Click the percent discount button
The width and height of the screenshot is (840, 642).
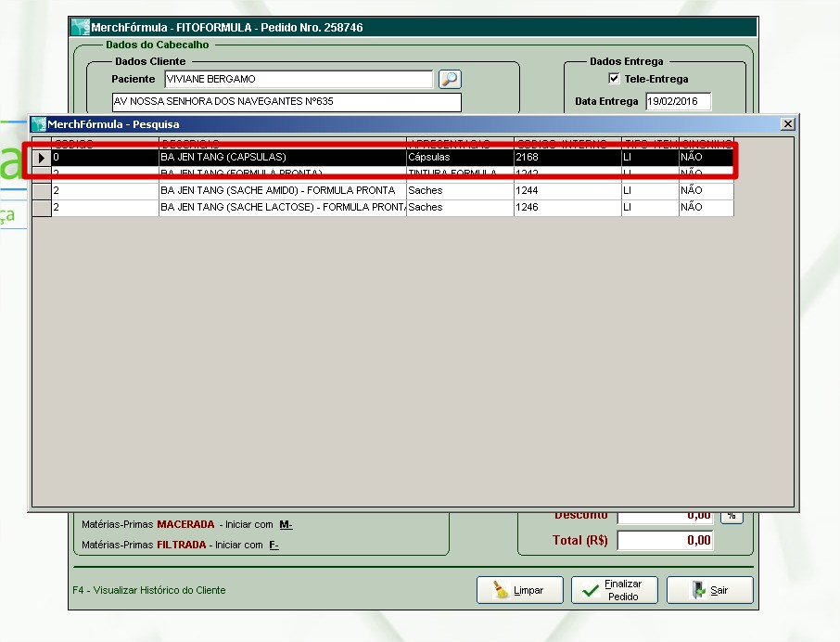(x=731, y=515)
